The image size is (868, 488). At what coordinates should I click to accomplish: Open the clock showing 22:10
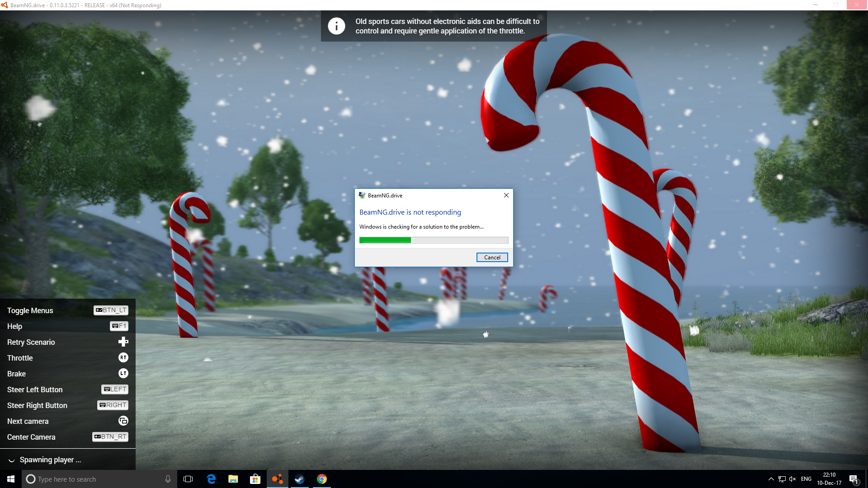[x=829, y=479]
